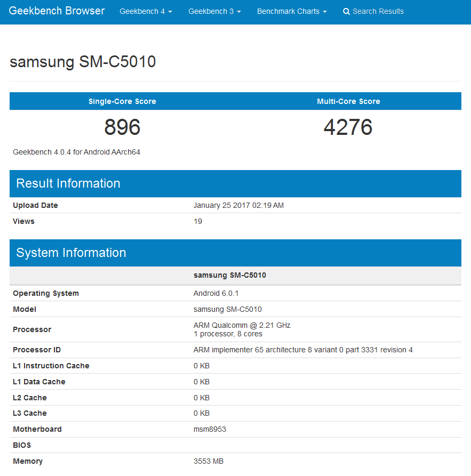Select the date January 25 2017 02:19 AM
Image resolution: width=471 pixels, height=476 pixels.
(238, 205)
